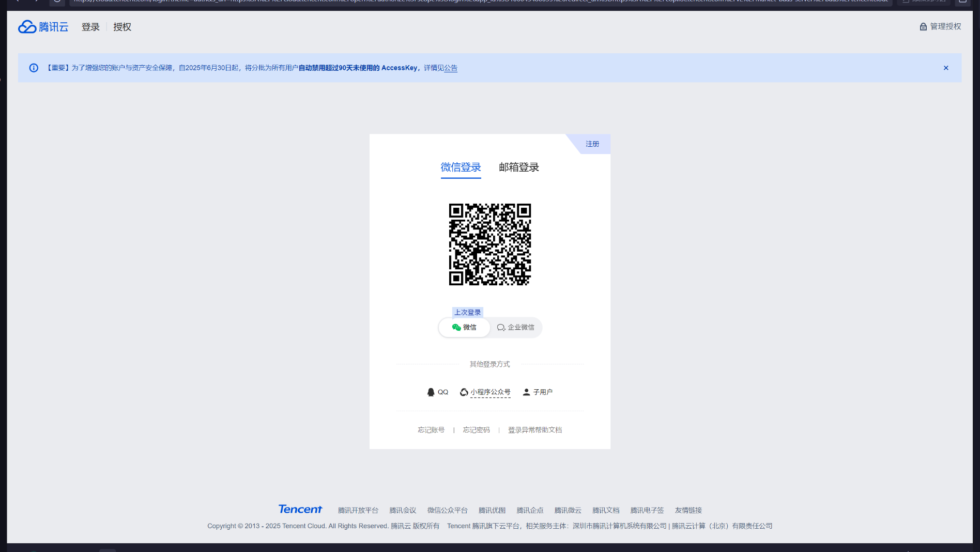This screenshot has width=980, height=552.
Task: Select the 微信 login toggle option
Action: coord(464,327)
